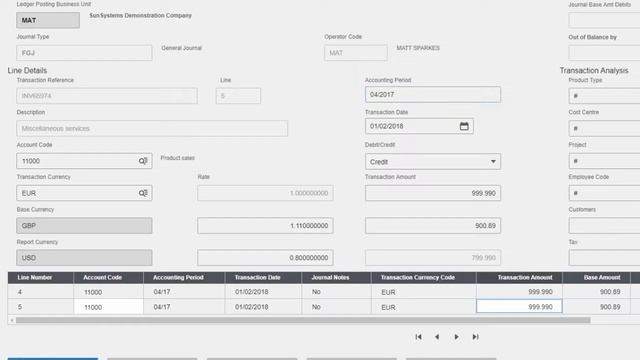
Task: Click the Journal Type field FGJ
Action: tap(84, 53)
